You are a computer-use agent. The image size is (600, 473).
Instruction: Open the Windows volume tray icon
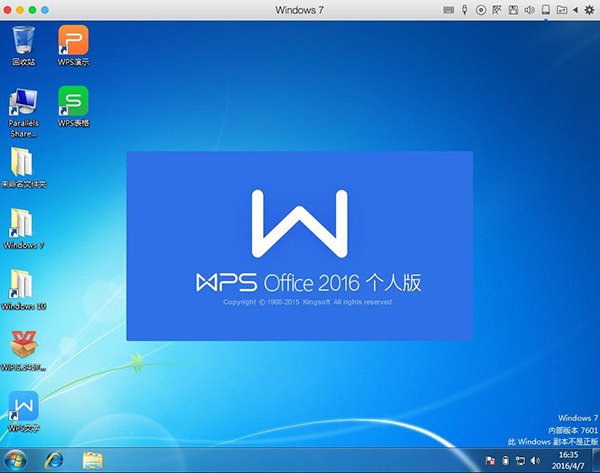(535, 460)
